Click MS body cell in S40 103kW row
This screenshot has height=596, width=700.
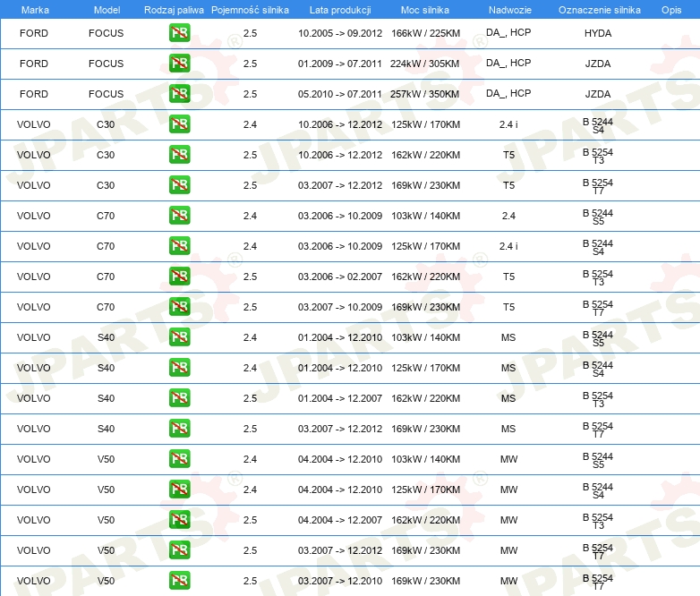point(508,337)
